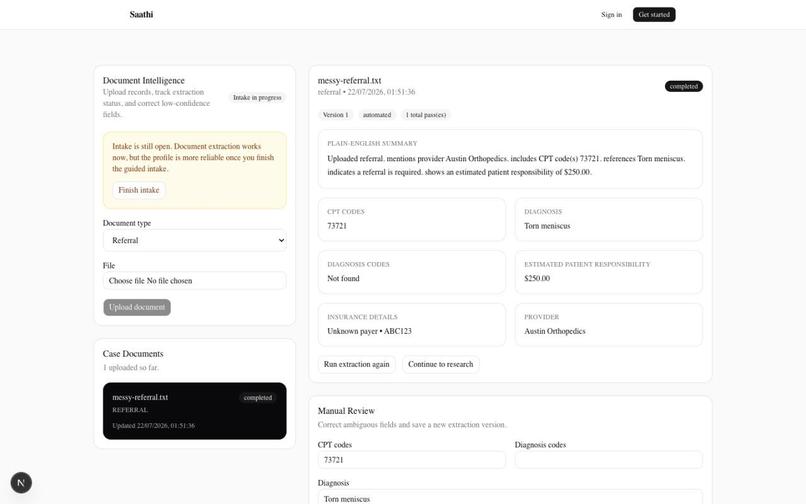Click the Diagnosis field containing Torn meniscus
The height and width of the screenshot is (504, 806).
click(x=510, y=498)
